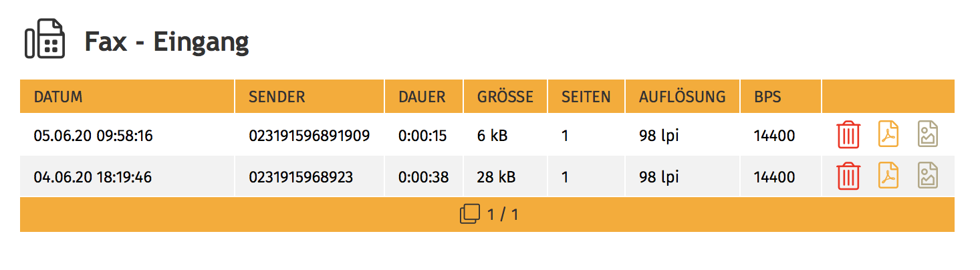Sort by the SENDER column header

(277, 97)
